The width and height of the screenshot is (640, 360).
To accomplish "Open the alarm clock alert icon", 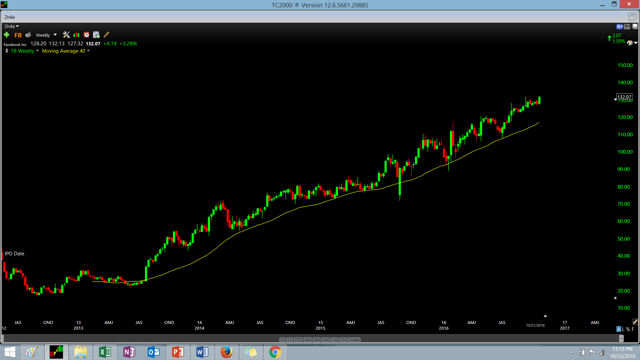I will [x=86, y=35].
